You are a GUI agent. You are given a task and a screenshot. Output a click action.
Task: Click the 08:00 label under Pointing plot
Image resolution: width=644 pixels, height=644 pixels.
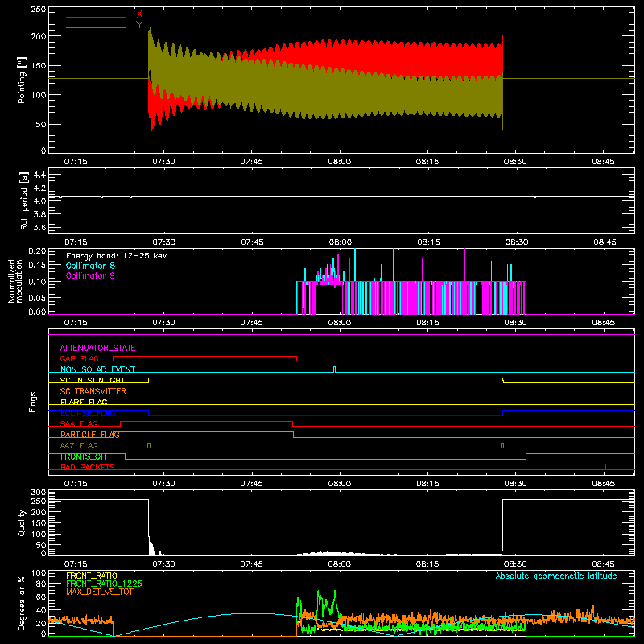(340, 162)
